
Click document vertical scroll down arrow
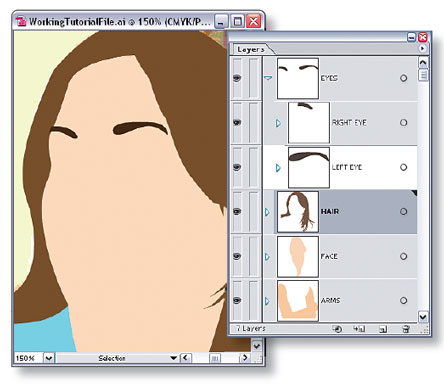pos(256,346)
